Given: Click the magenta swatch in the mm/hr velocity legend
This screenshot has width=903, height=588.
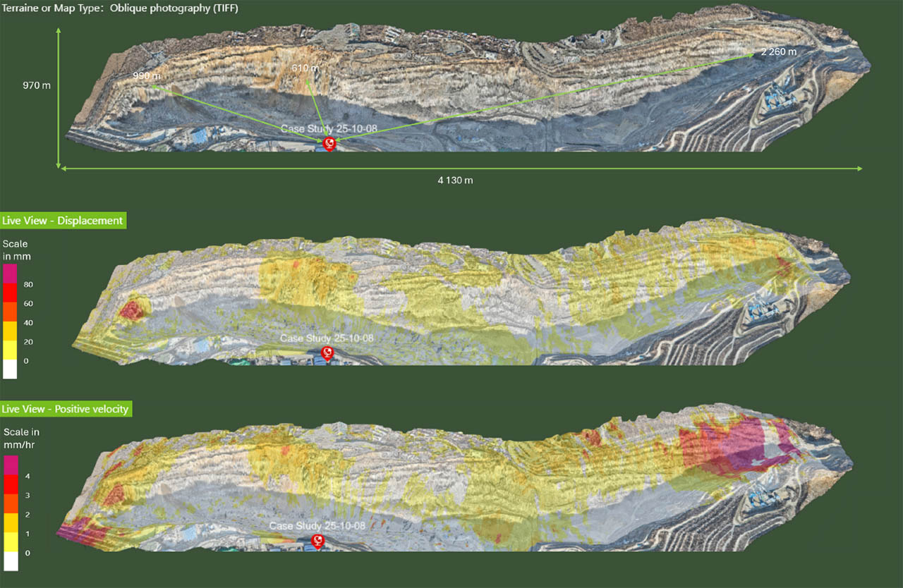Looking at the screenshot, I should 11,465.
